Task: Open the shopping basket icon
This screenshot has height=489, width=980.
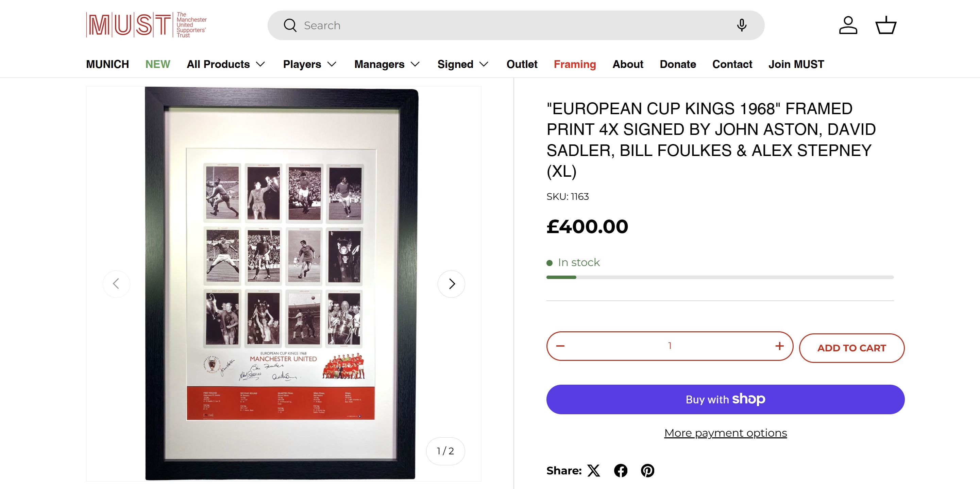Action: coord(886,25)
